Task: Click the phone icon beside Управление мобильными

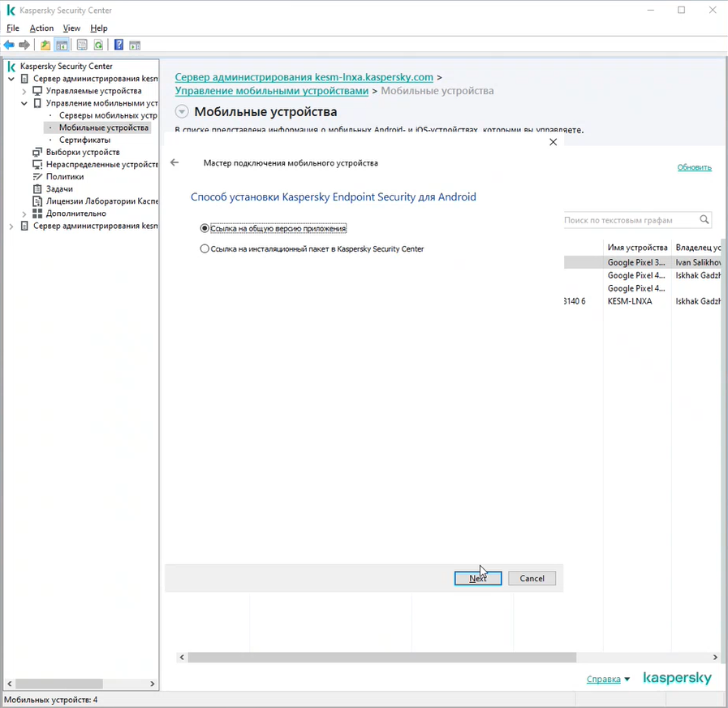Action: 37,103
